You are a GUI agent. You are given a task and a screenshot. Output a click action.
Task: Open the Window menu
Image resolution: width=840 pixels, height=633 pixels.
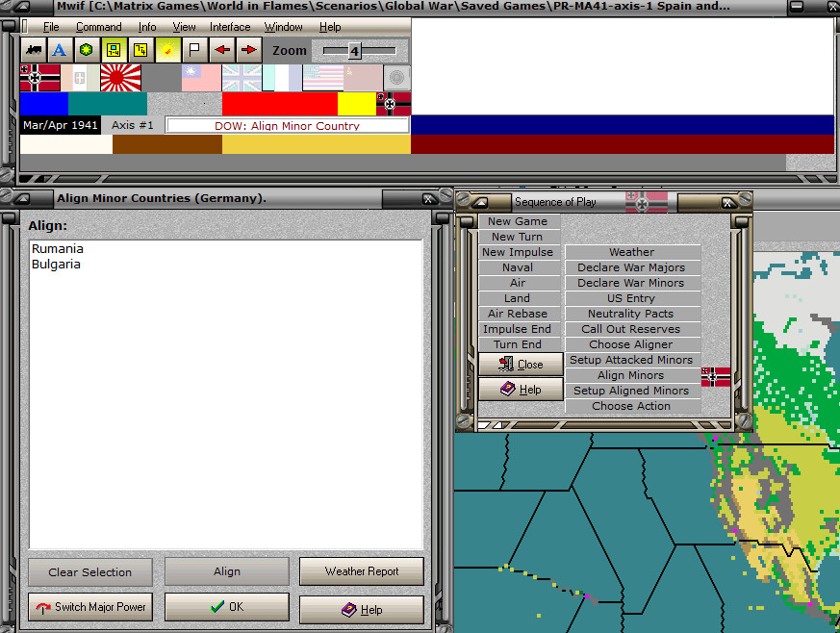[284, 27]
